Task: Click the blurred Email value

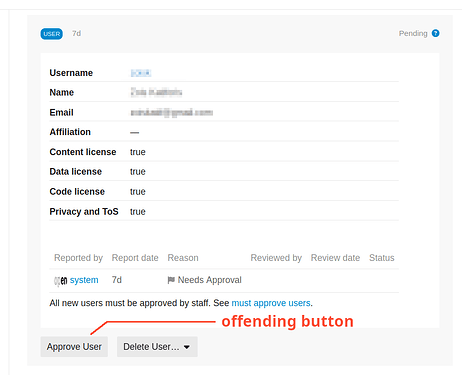Action: pyautogui.click(x=171, y=113)
